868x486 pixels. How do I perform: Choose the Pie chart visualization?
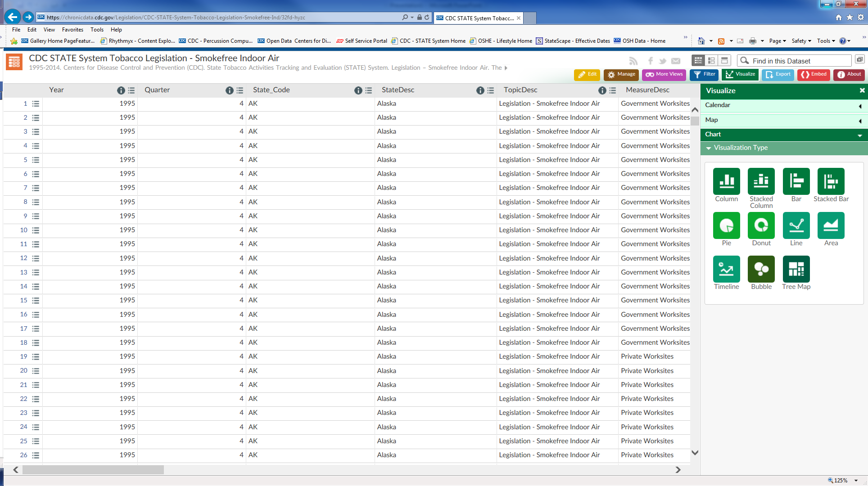click(x=726, y=225)
